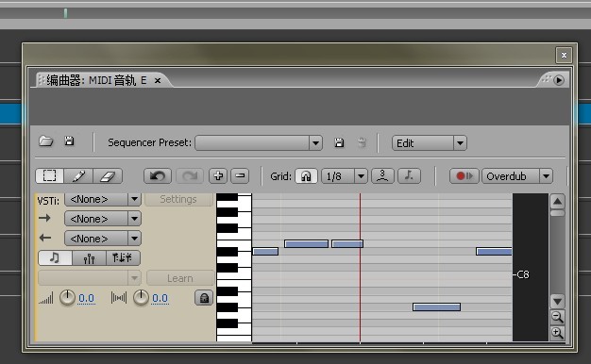Save using the disk icon beside folder
Viewport: 591px width, 364px height.
69,141
